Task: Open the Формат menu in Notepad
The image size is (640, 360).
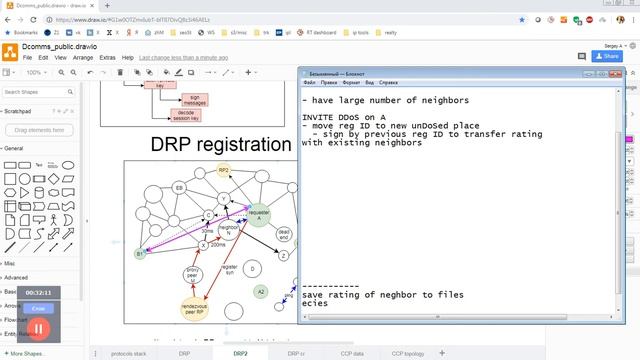Action: click(x=351, y=82)
